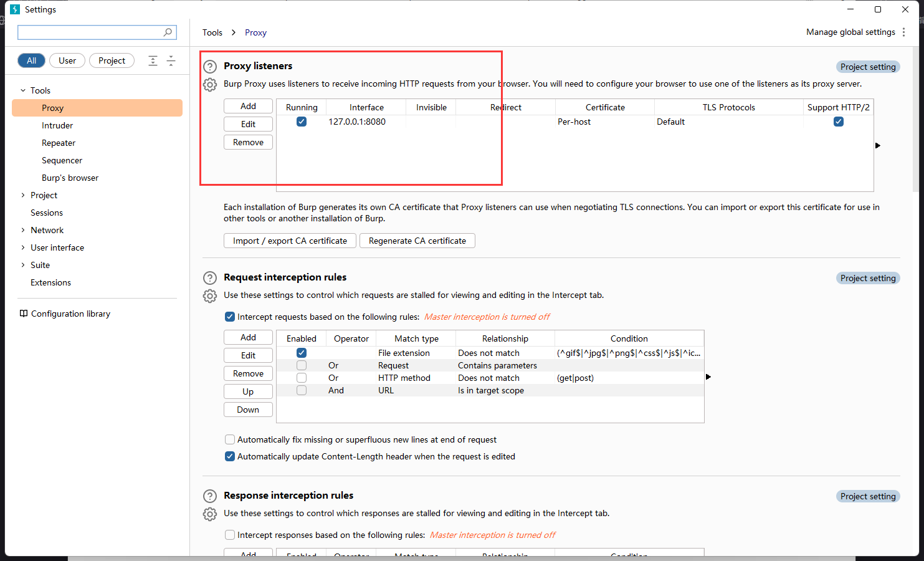
Task: Click Project setting badge for Proxy listeners
Action: (868, 67)
